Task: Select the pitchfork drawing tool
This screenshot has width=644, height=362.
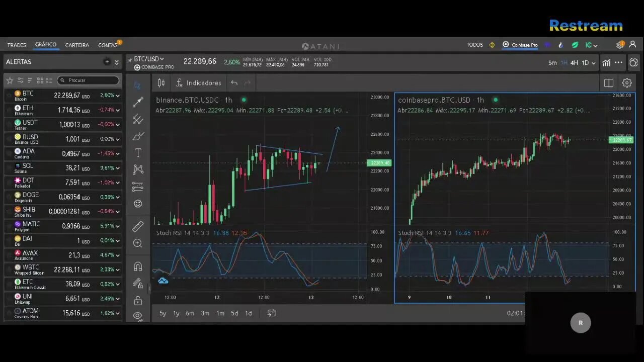Action: tap(137, 119)
